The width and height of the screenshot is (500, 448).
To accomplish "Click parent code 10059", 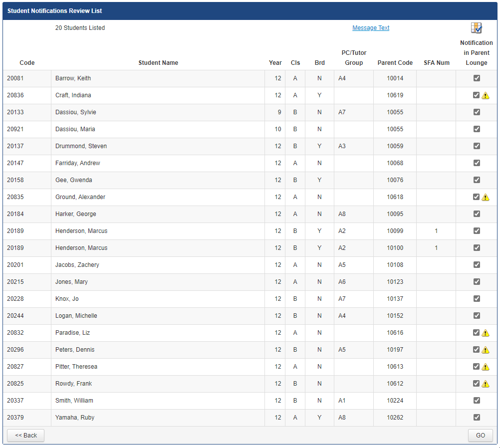I will tap(395, 146).
